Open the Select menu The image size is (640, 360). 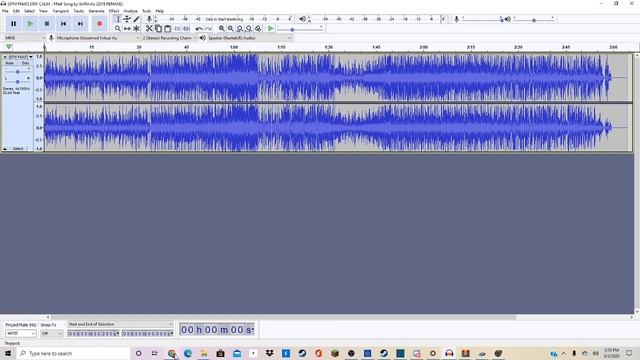[x=29, y=11]
